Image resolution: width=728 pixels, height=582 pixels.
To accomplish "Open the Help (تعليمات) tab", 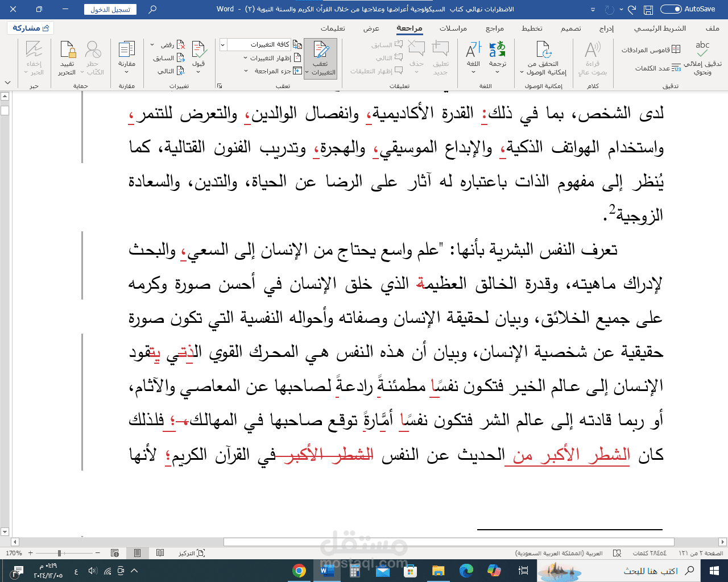I will 333,28.
